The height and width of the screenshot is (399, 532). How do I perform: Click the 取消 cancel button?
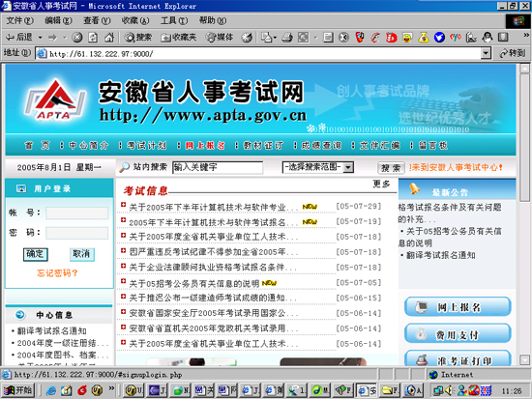click(x=81, y=254)
